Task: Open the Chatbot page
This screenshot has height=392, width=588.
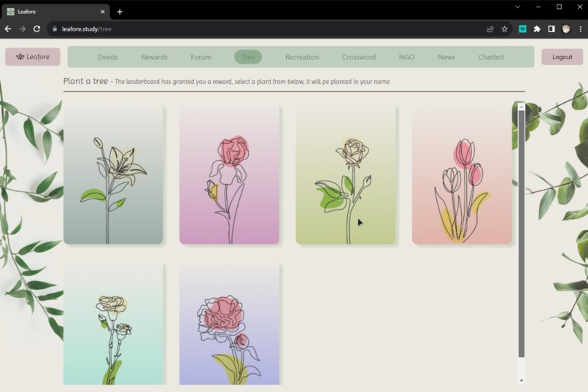Action: coord(491,57)
